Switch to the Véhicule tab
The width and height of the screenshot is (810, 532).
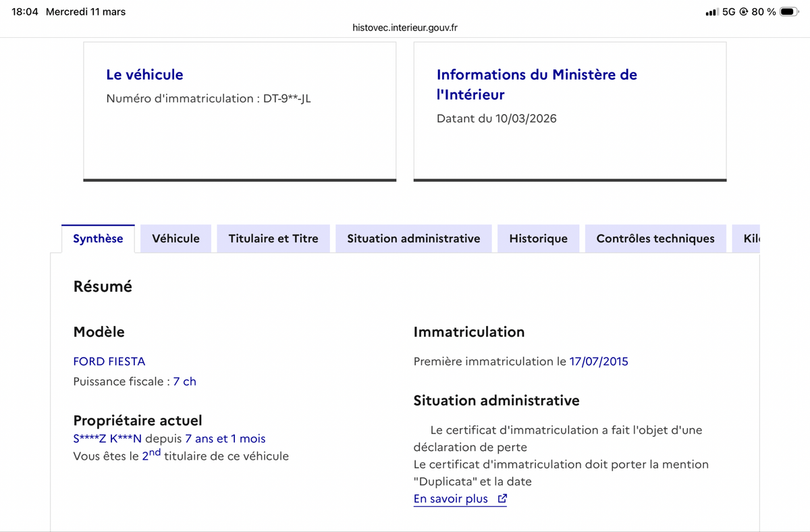click(175, 238)
